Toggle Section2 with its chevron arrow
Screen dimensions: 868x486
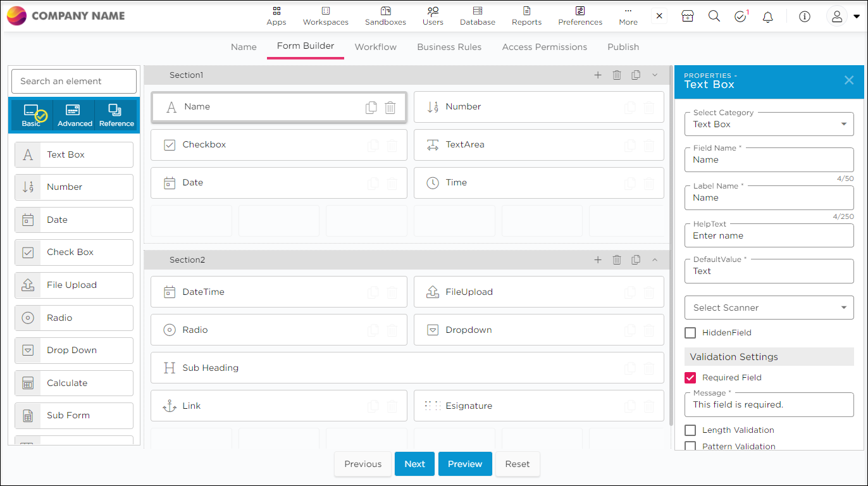coord(655,260)
